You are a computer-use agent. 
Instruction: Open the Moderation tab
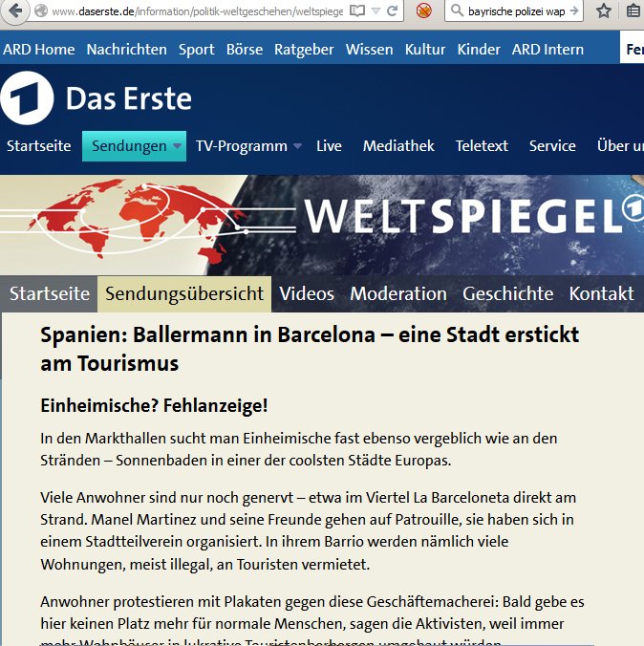click(x=398, y=293)
